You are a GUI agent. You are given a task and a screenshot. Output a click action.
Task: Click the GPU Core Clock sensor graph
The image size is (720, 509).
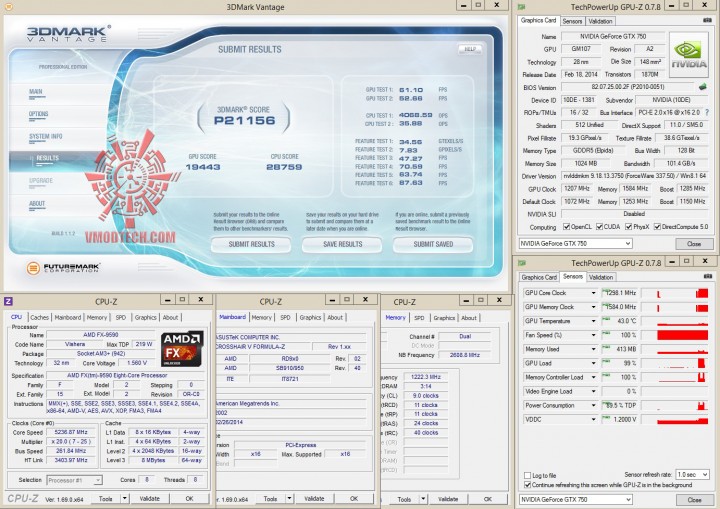point(675,293)
